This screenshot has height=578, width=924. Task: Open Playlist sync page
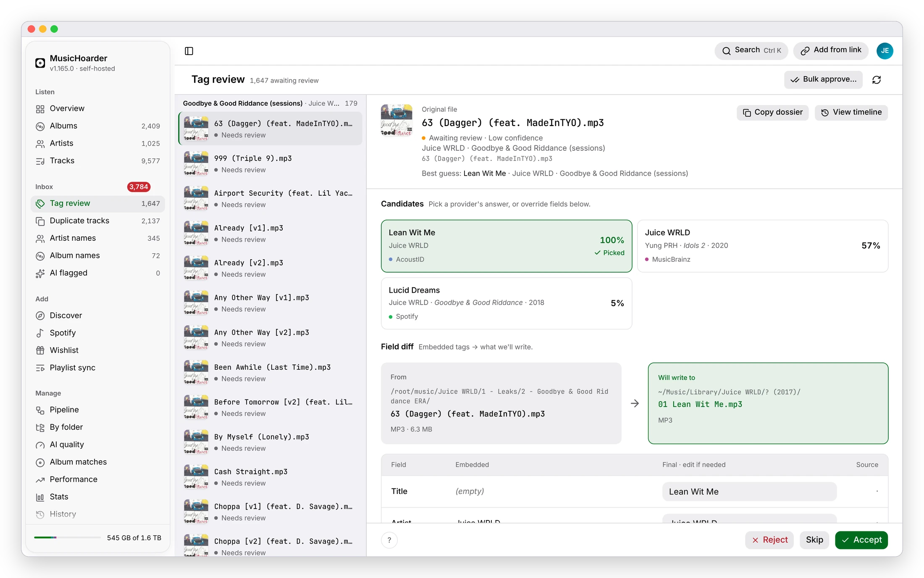pos(98,368)
